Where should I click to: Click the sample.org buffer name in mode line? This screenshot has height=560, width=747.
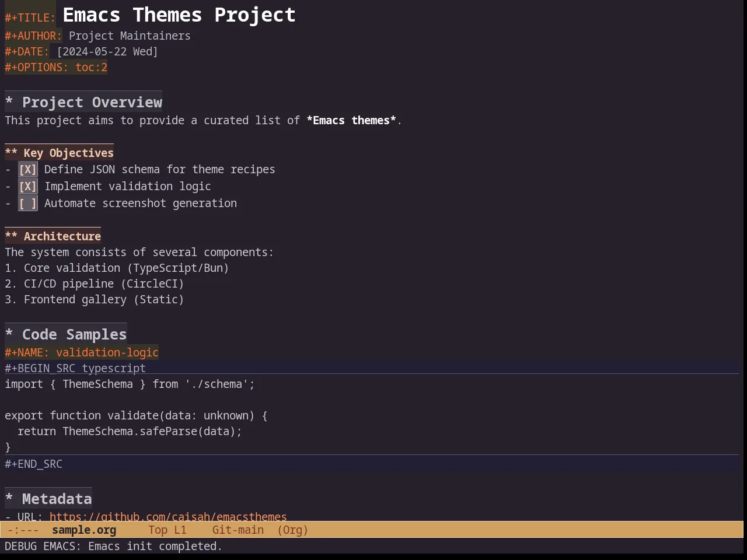click(84, 530)
